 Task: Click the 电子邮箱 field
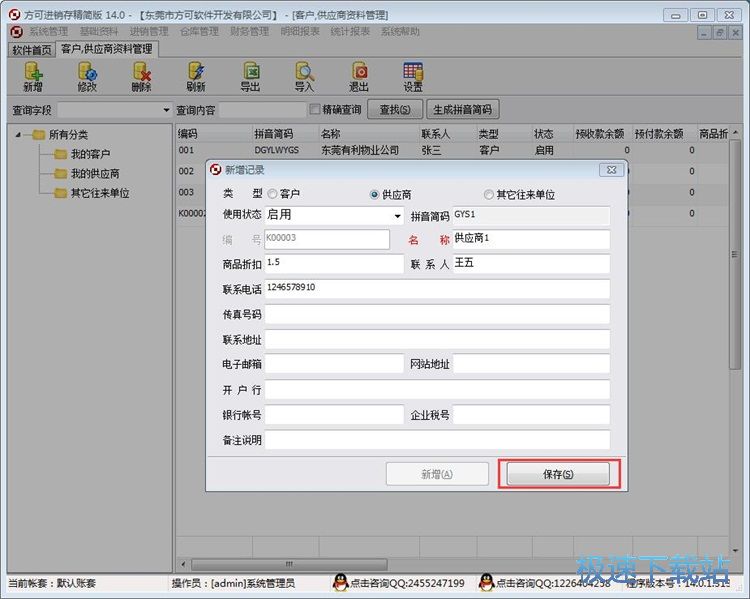pos(334,364)
